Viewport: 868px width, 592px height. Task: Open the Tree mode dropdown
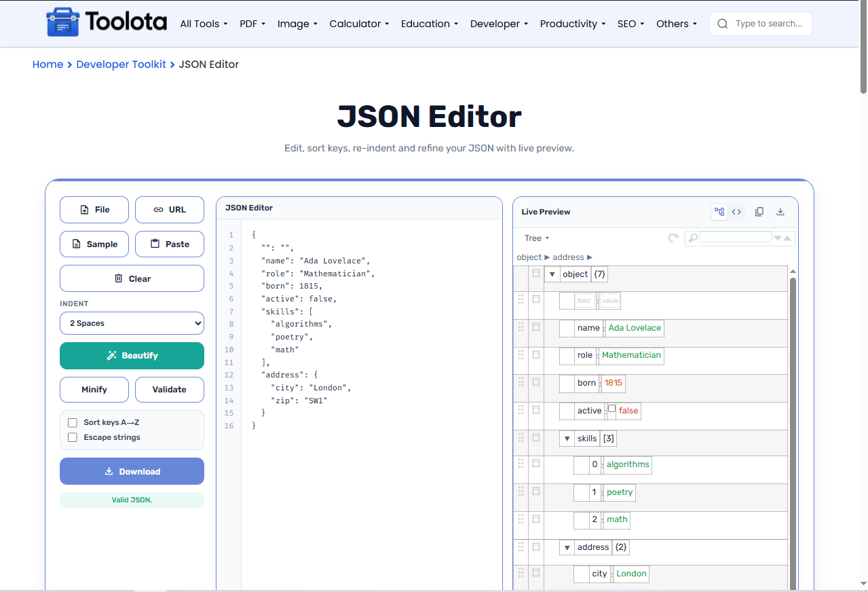pos(536,238)
